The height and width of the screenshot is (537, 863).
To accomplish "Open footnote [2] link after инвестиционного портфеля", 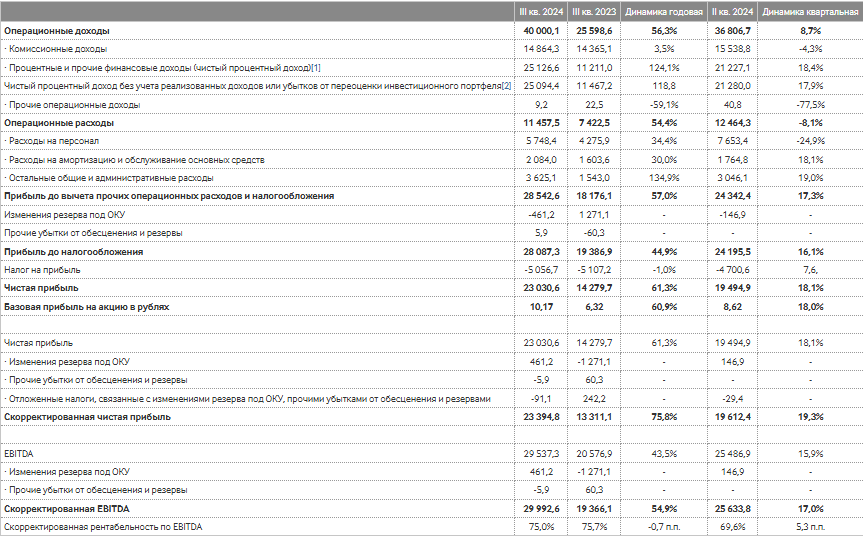I will click(x=506, y=86).
